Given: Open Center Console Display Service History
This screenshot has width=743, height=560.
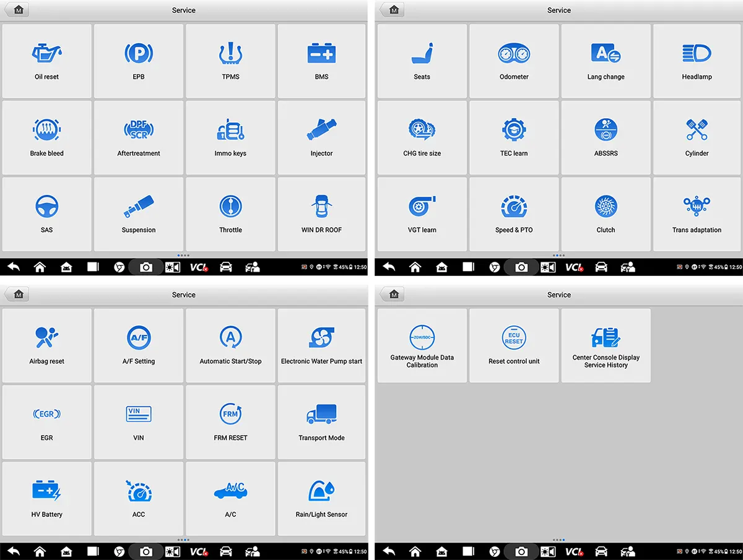Looking at the screenshot, I should 606,345.
